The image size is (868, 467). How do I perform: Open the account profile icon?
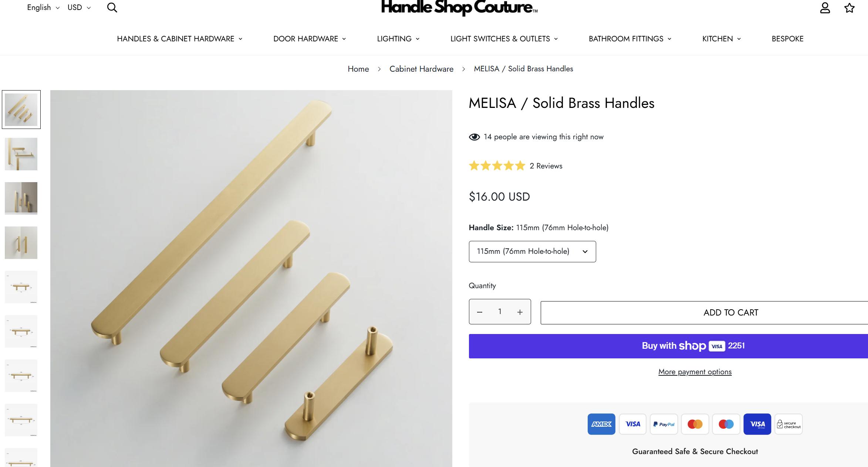pos(825,8)
